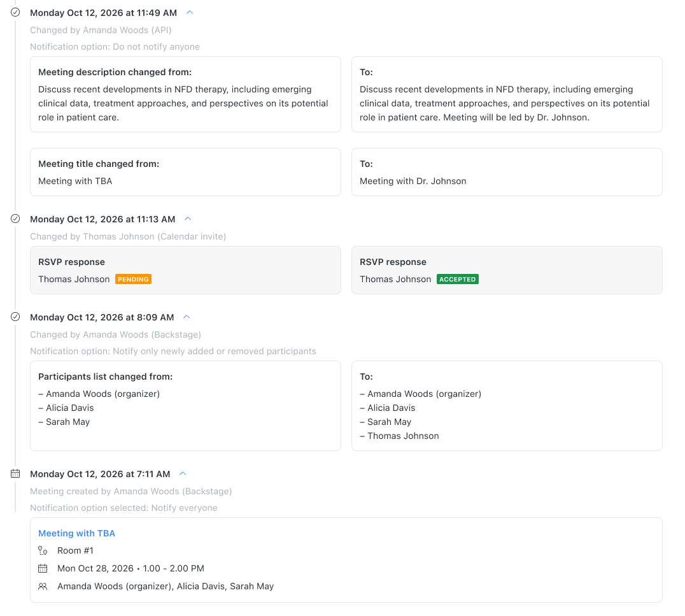
Task: Click the calendar icon next to Mon Oct 28, 2026
Action: click(43, 568)
